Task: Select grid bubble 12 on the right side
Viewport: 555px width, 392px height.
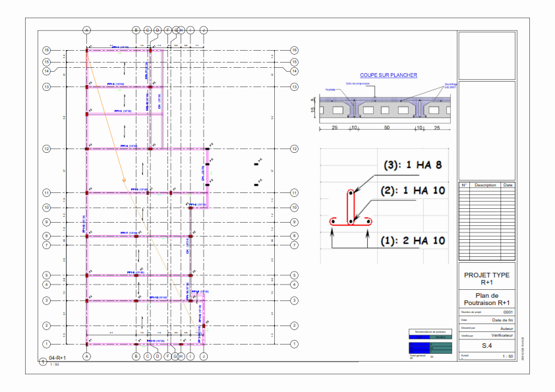Action: tap(294, 149)
